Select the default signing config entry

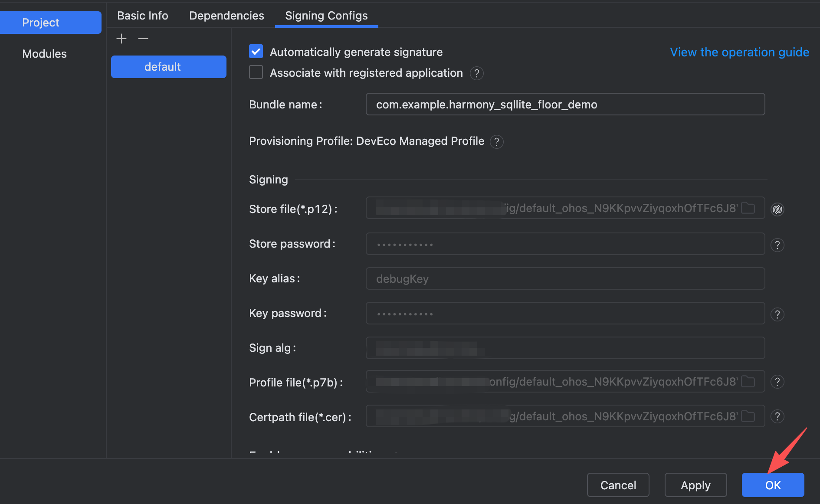coord(168,67)
